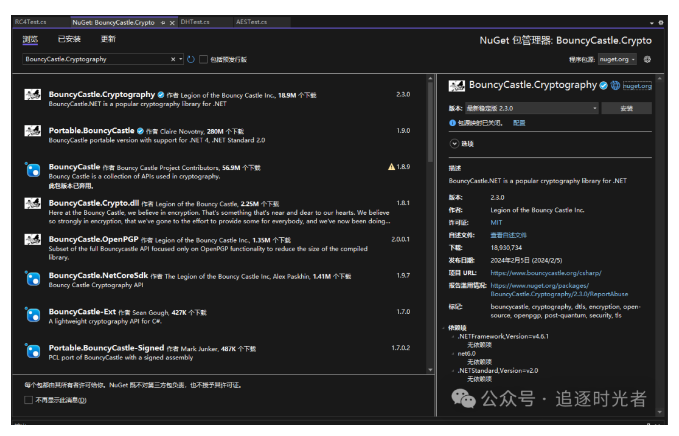The height and width of the screenshot is (436, 679).
Task: Collapse the net6.0 dependency group
Action: 453,354
